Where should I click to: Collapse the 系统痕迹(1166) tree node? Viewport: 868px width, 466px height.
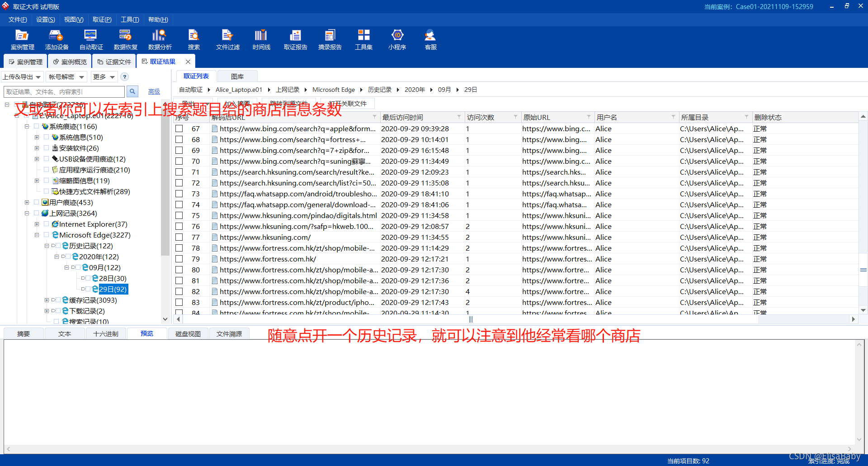coord(27,126)
